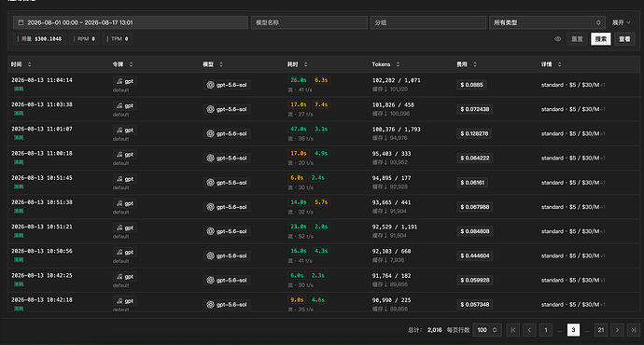The width and height of the screenshot is (644, 345).
Task: Focus the 模型名称 input field
Action: pyautogui.click(x=309, y=22)
